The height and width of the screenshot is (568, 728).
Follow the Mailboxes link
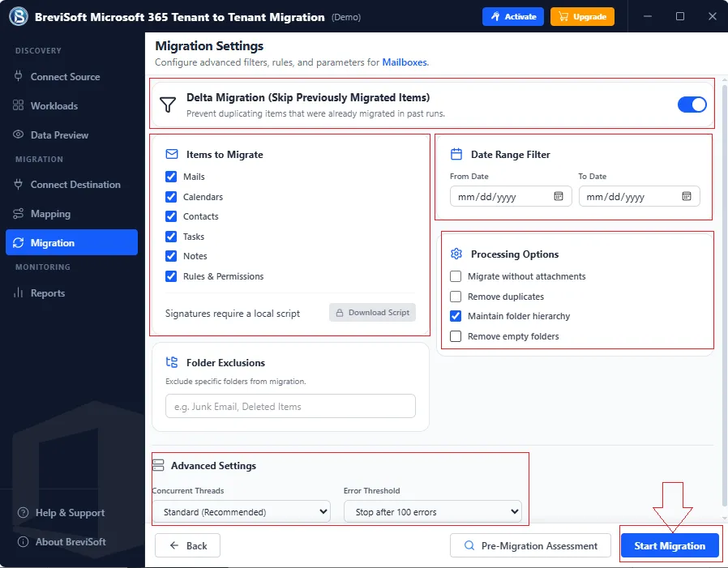click(405, 62)
